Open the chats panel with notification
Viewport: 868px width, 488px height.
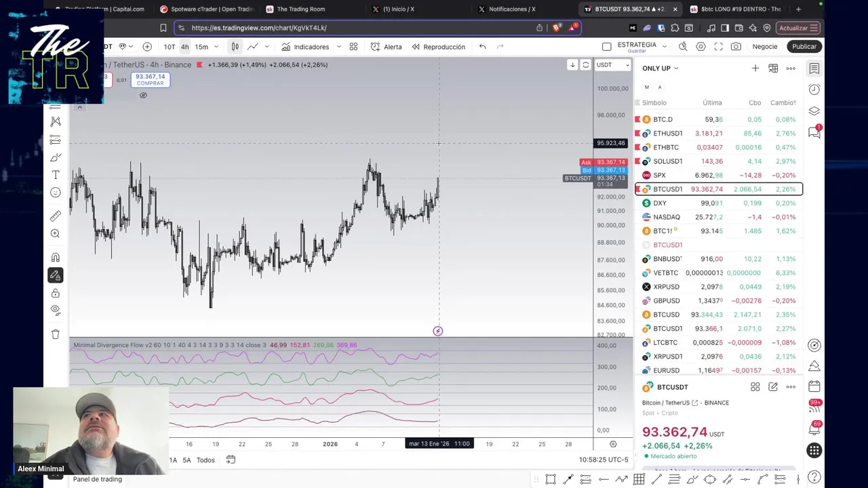(x=814, y=132)
